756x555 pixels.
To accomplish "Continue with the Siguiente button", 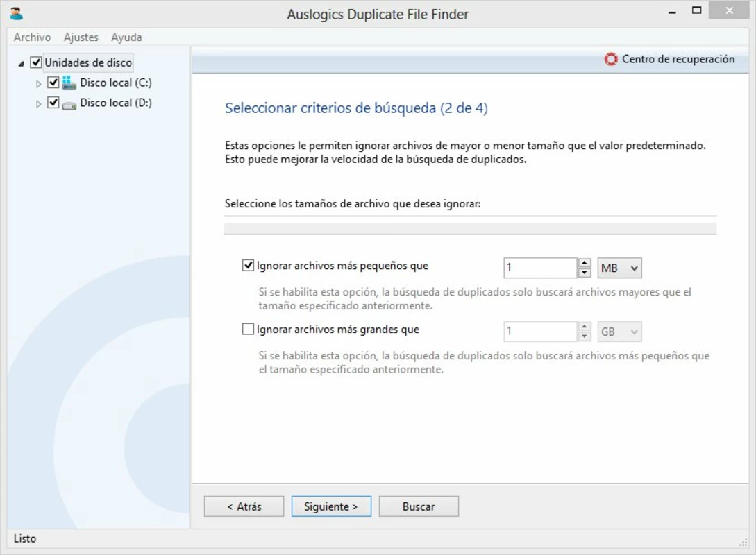I will point(331,506).
